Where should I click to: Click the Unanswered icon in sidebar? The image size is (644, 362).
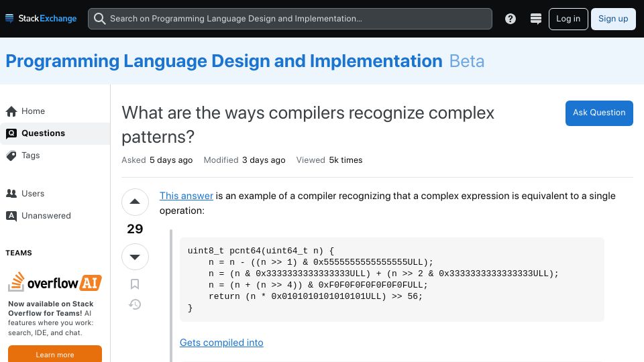tap(11, 216)
